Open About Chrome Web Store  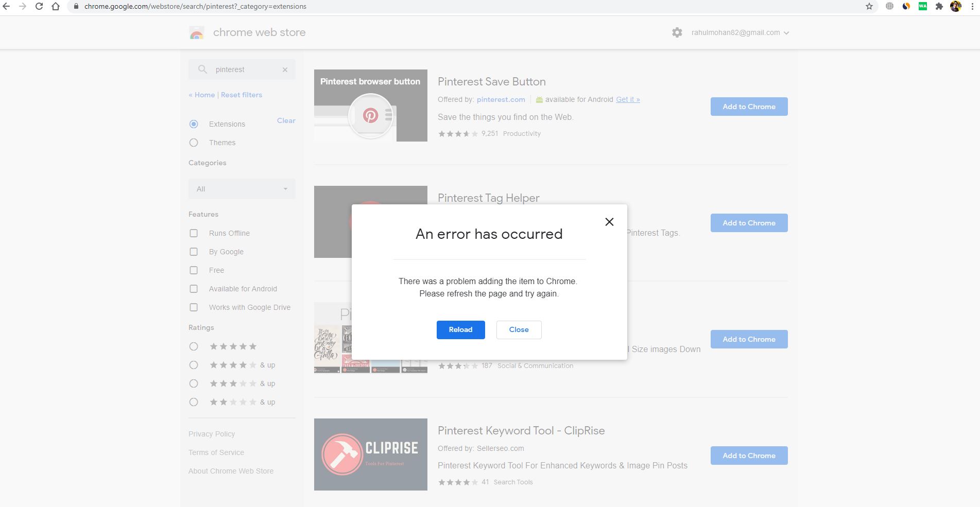[231, 471]
